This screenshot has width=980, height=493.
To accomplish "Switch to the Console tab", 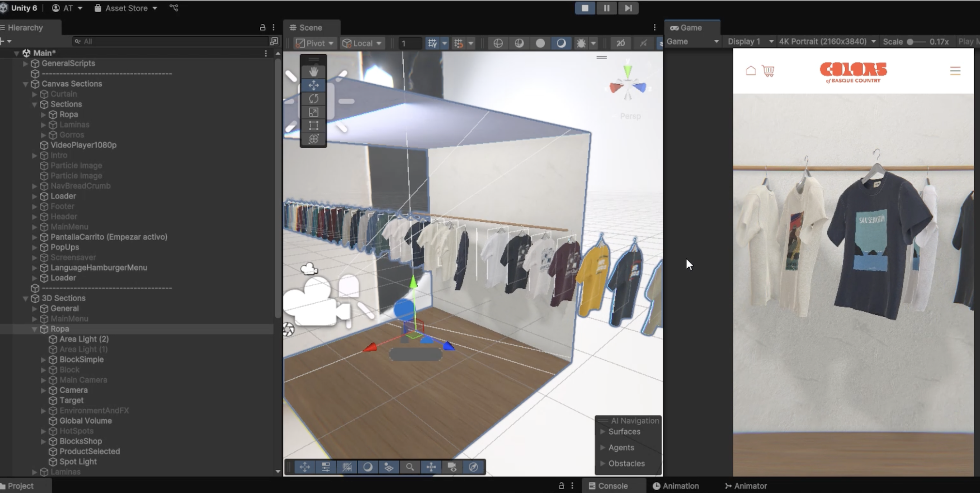I will pyautogui.click(x=608, y=486).
